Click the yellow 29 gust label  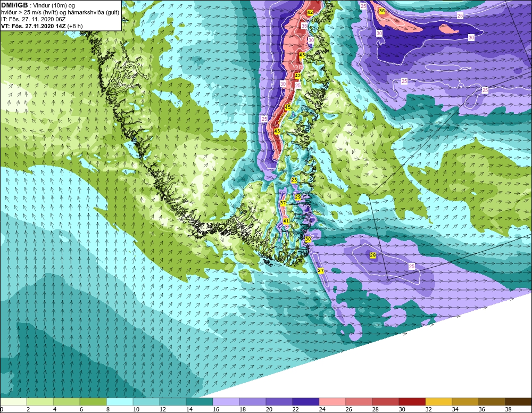(x=298, y=197)
